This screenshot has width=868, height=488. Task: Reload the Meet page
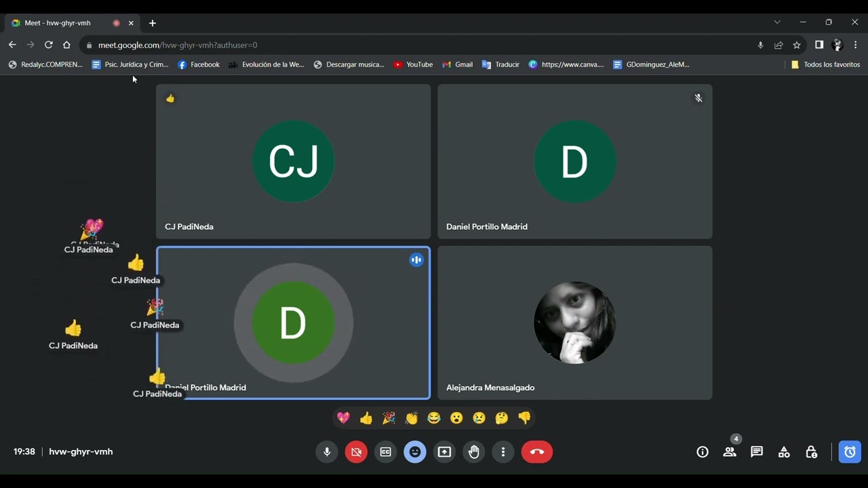click(x=48, y=45)
